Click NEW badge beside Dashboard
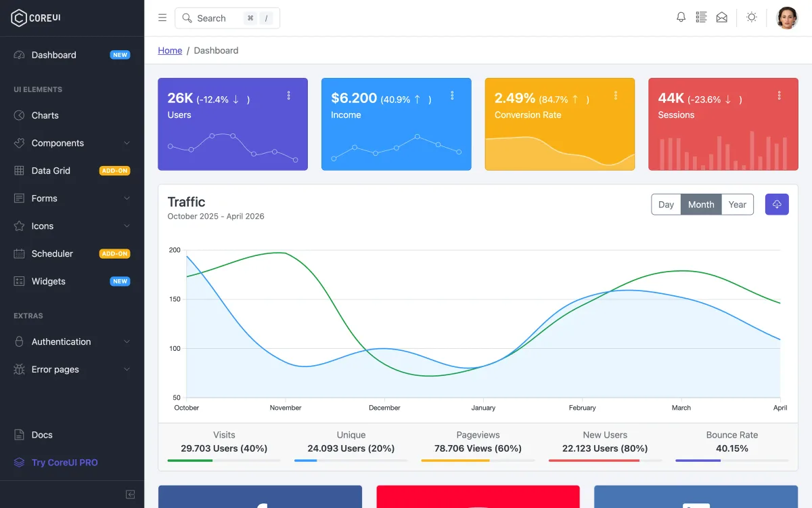The height and width of the screenshot is (508, 812). (120, 55)
